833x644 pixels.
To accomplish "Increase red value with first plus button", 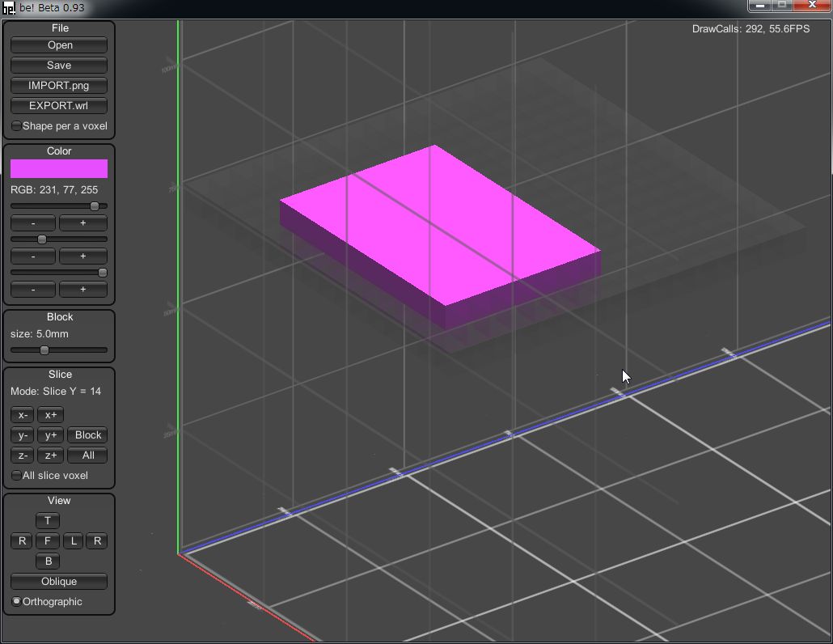I will coord(82,223).
